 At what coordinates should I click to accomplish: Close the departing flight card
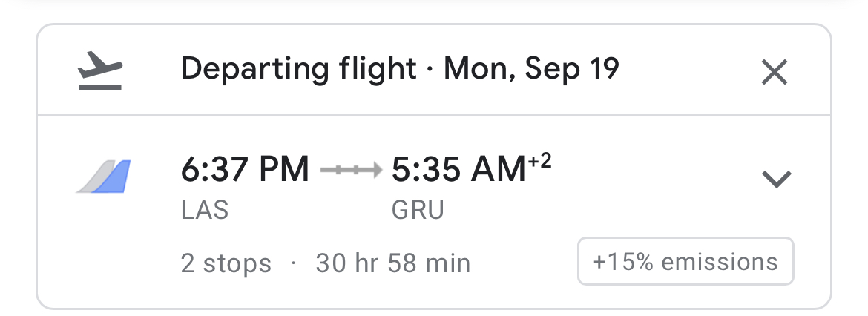point(774,72)
